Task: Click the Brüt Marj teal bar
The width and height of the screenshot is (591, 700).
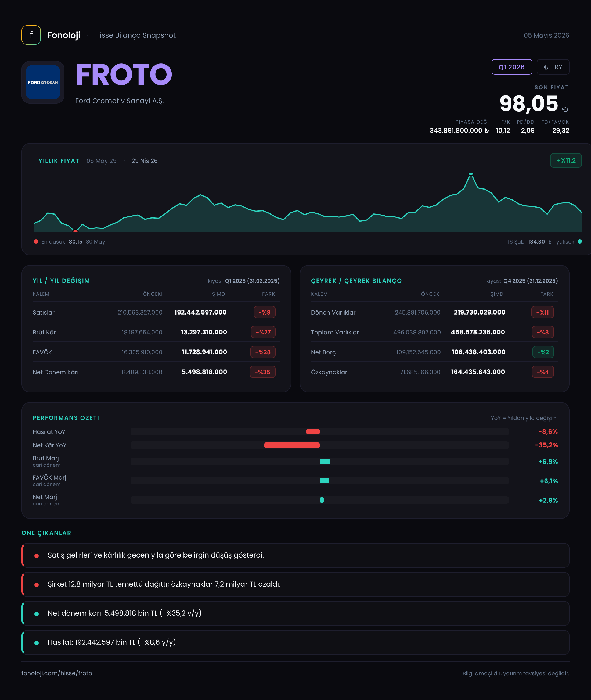Action: [325, 461]
